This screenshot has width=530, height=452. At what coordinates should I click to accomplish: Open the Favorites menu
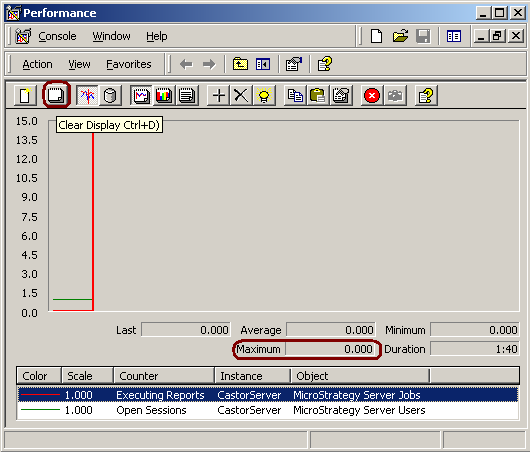(x=129, y=64)
